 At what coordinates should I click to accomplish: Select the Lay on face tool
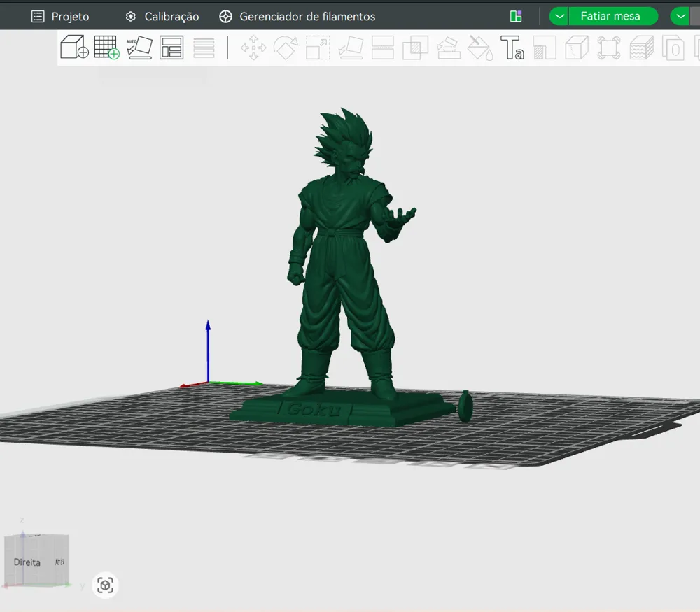[x=351, y=48]
